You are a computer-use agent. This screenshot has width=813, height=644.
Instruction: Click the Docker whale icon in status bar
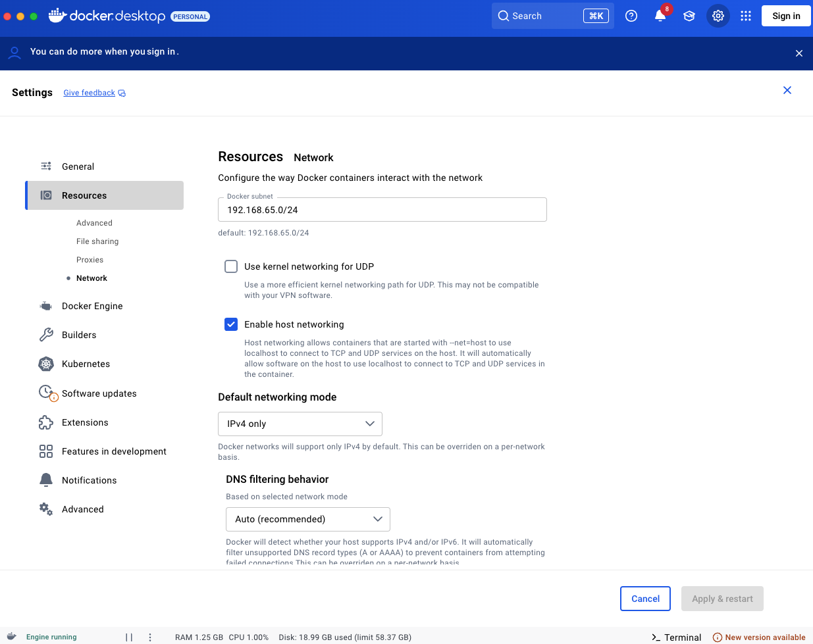pyautogui.click(x=12, y=636)
